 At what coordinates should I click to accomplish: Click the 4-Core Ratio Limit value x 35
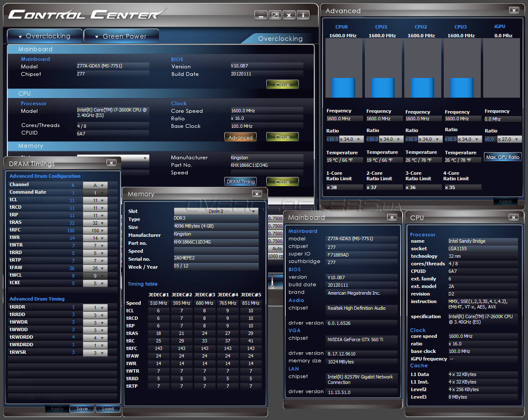463,187
